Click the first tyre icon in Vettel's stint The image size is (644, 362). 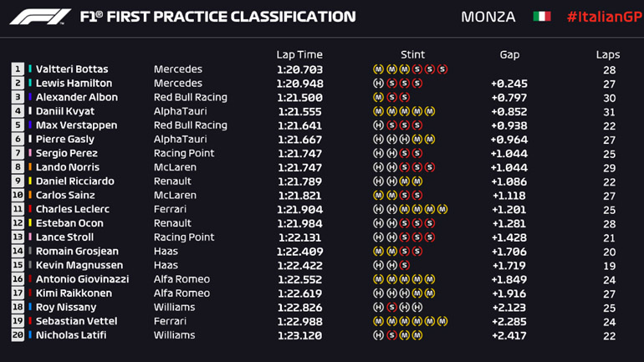378,321
